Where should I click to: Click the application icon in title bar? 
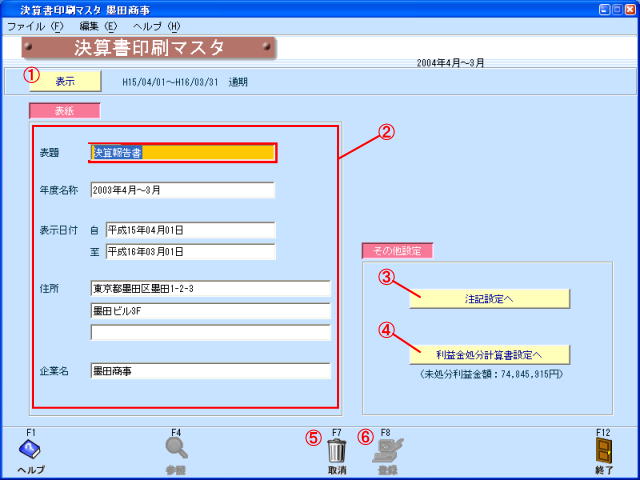tap(9, 9)
